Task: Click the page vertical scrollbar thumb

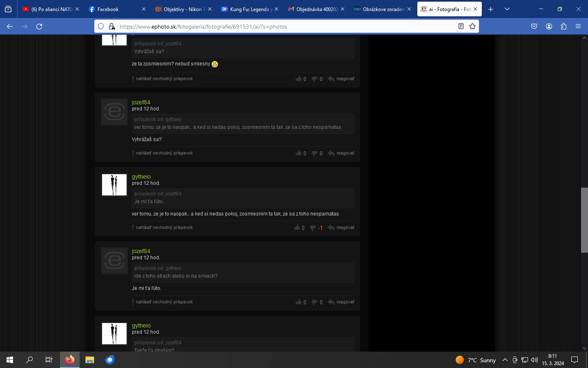Action: [x=584, y=220]
